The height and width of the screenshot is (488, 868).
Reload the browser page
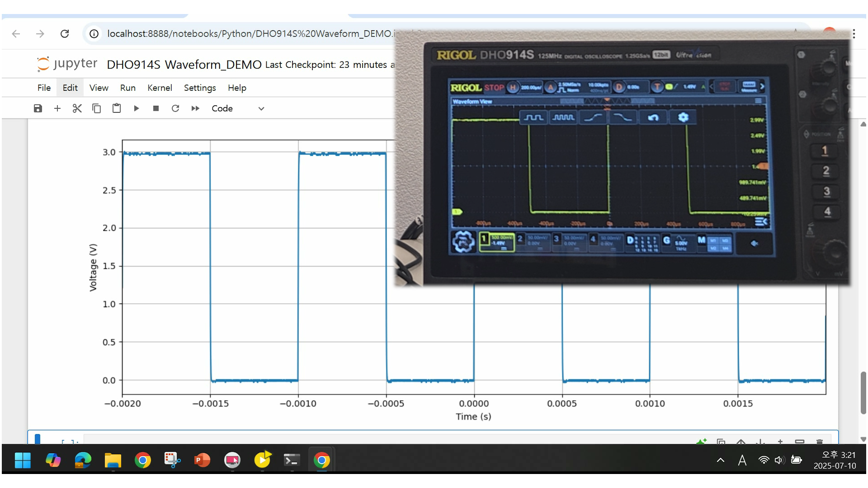[x=65, y=34]
